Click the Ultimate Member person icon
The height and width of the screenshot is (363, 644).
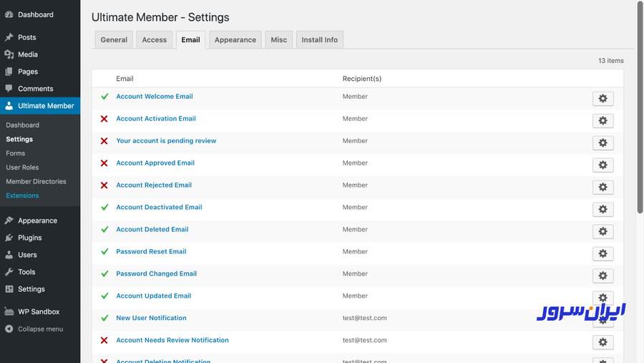pyautogui.click(x=9, y=106)
